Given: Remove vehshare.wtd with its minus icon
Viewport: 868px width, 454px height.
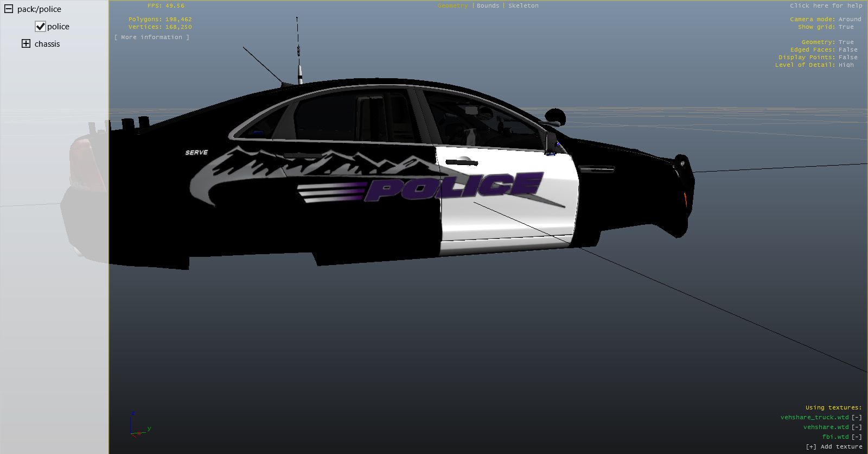Looking at the screenshot, I should coord(857,427).
